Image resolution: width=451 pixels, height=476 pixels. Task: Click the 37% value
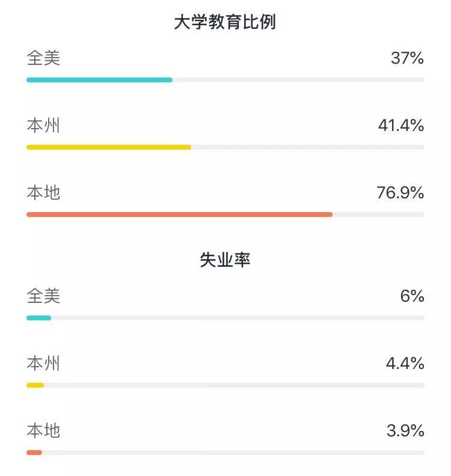pos(407,58)
